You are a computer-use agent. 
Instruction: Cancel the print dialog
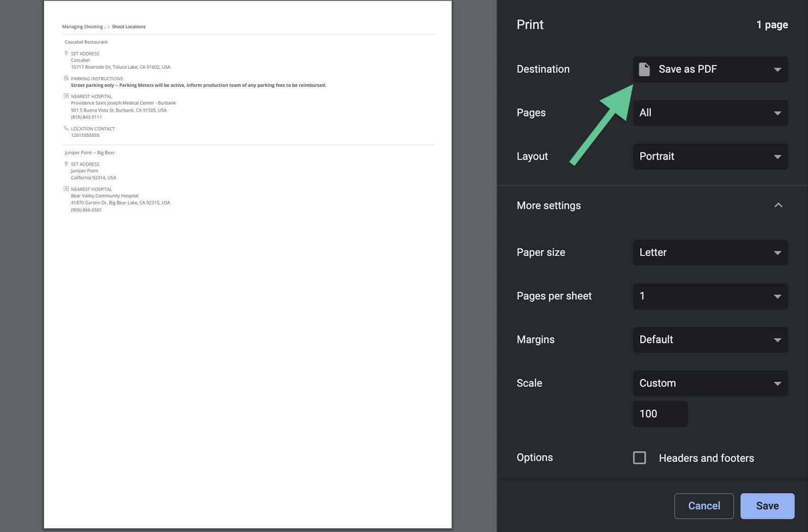pos(703,506)
